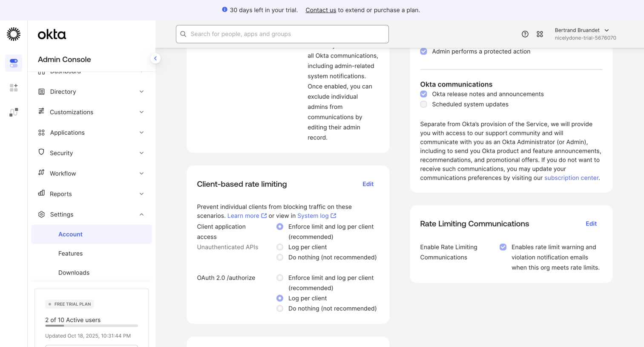
Task: Select Do nothing under Client application access
Action: point(280,257)
